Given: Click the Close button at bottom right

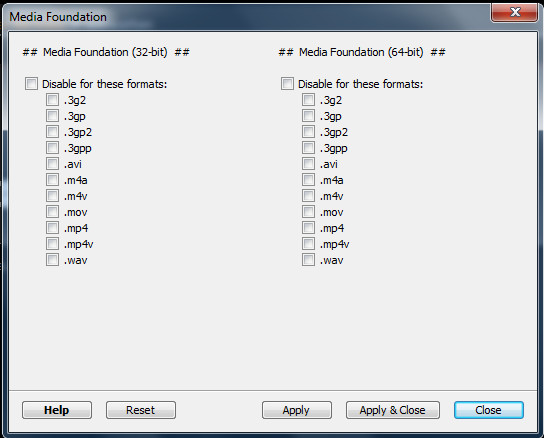Looking at the screenshot, I should [x=489, y=410].
